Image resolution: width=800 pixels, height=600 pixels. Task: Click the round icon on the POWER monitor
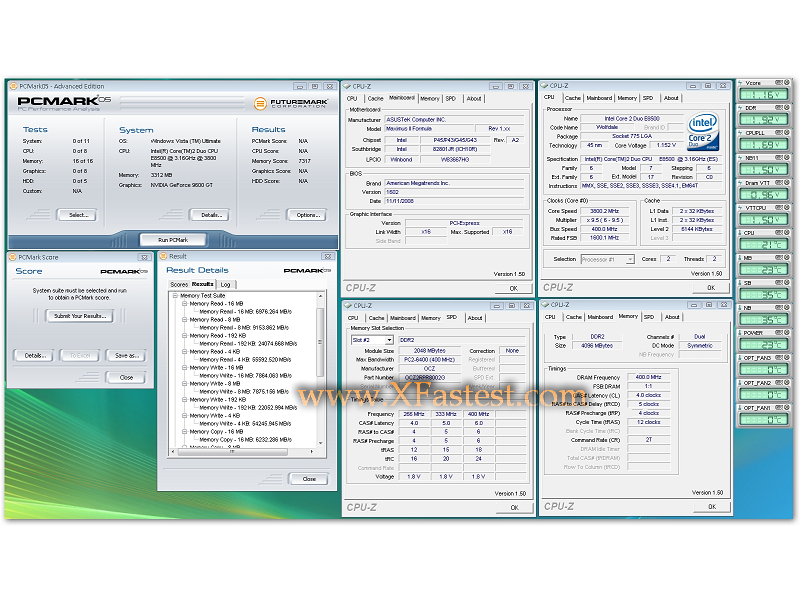click(x=787, y=333)
